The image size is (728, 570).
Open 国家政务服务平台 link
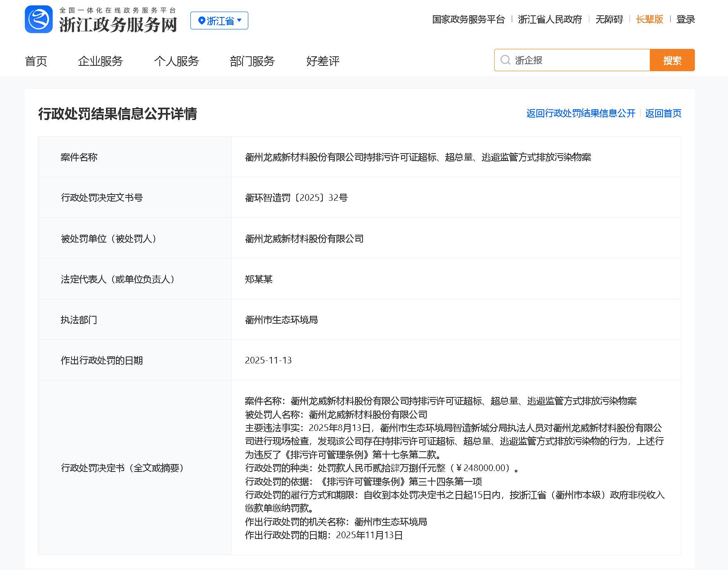pyautogui.click(x=469, y=19)
